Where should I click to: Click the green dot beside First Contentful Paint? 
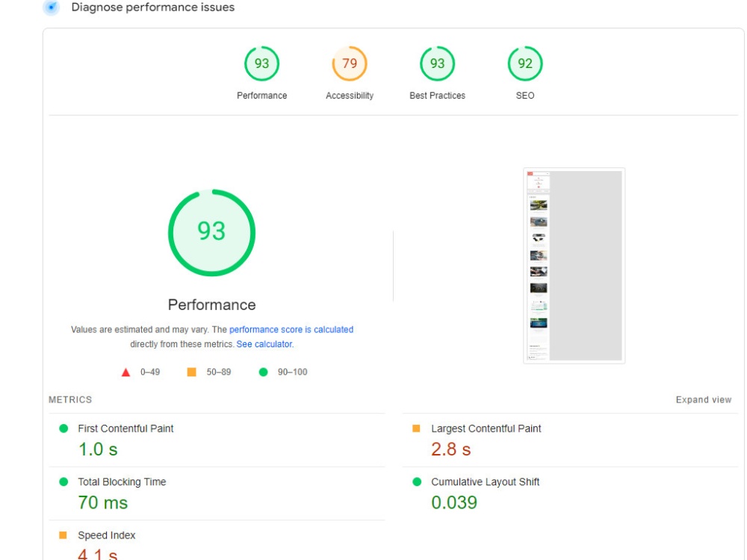[63, 429]
